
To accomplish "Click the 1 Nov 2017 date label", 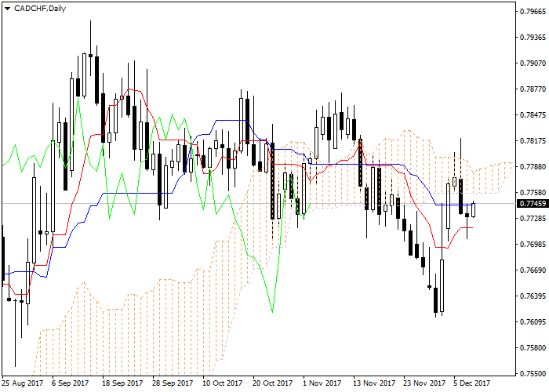I will tap(322, 383).
